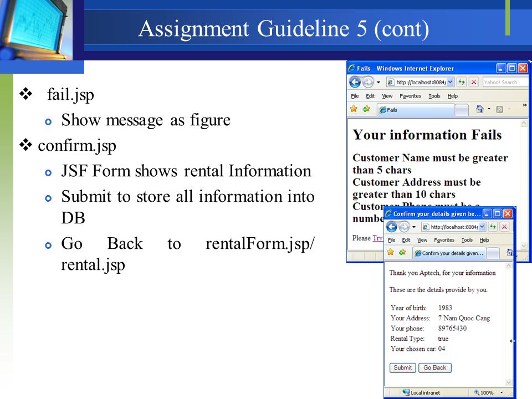Click Local intranet zone in status bar
The image size is (532, 399).
tap(421, 392)
